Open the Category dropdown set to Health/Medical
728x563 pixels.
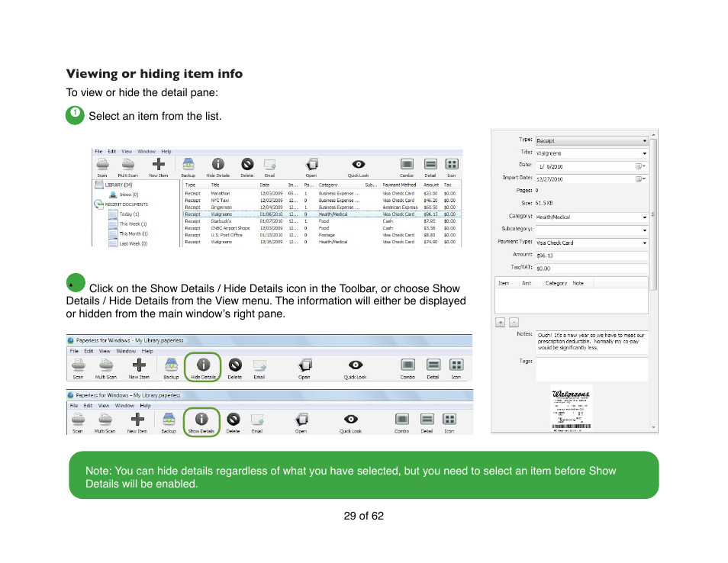pyautogui.click(x=645, y=217)
